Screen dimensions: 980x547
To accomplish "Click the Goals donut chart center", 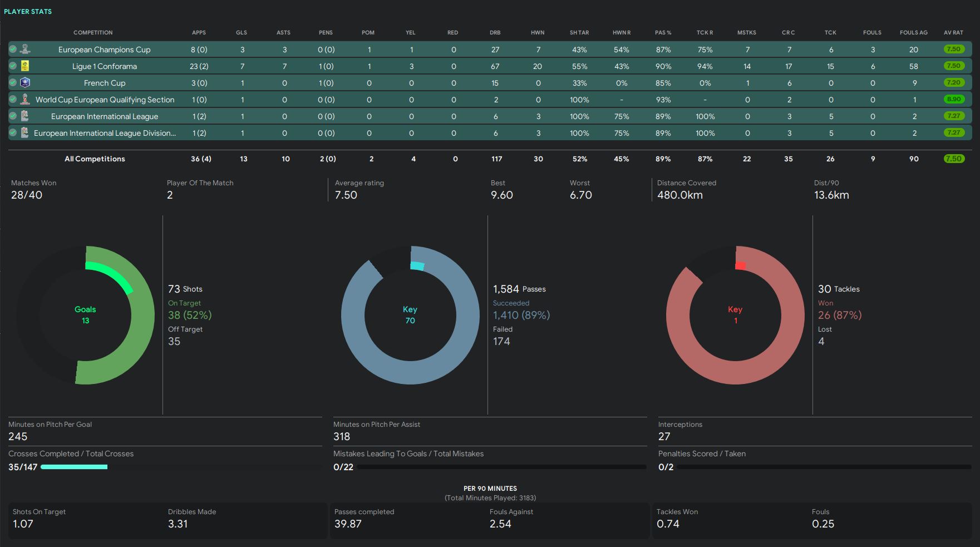I will [x=85, y=315].
